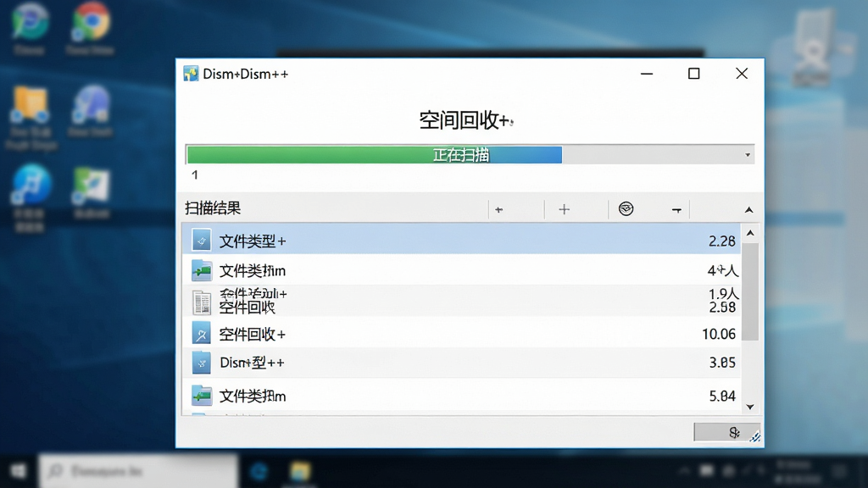868x488 pixels.
Task: Click the small plus icon in results header
Action: click(498, 210)
